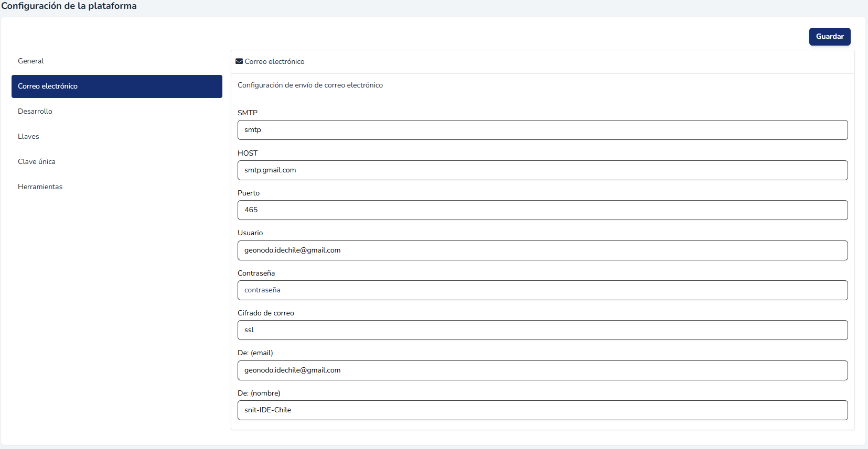Focus the De: (email) field
This screenshot has width=868, height=449.
coord(543,370)
